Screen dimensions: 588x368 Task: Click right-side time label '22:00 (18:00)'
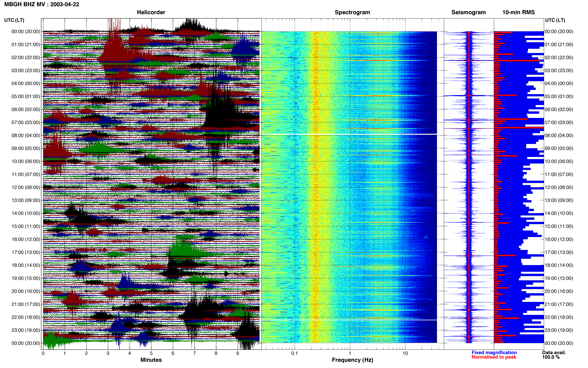(559, 317)
